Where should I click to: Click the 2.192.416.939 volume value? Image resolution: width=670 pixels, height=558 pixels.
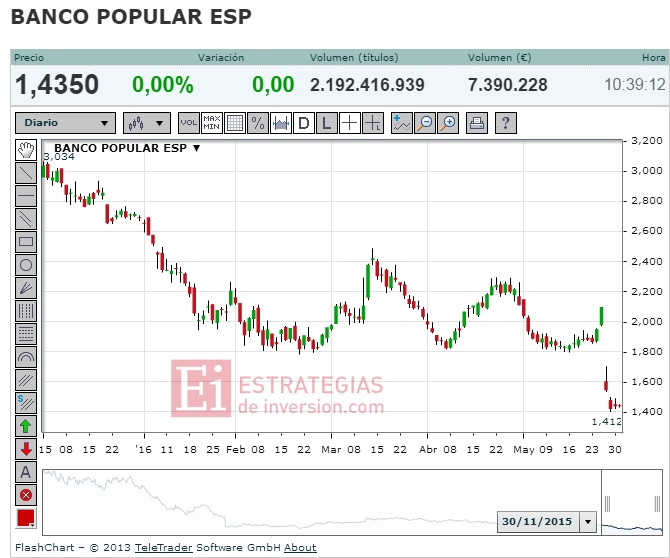tap(367, 85)
